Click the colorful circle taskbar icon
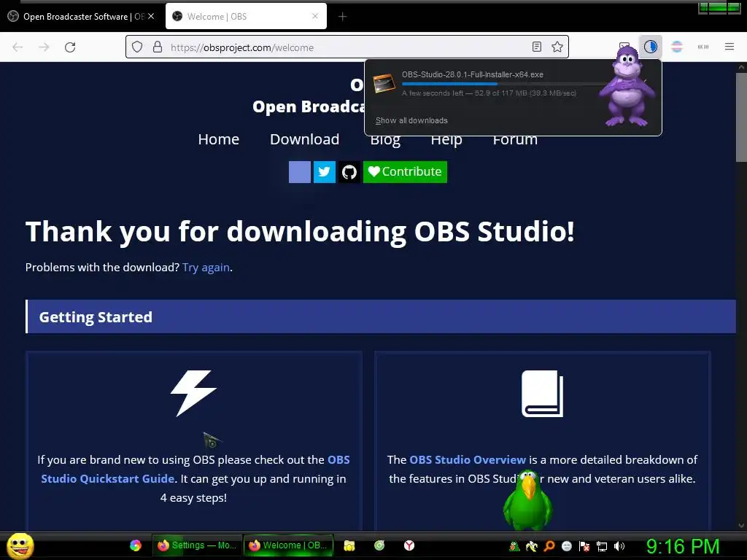Screen dimensions: 747x560 pos(136,545)
